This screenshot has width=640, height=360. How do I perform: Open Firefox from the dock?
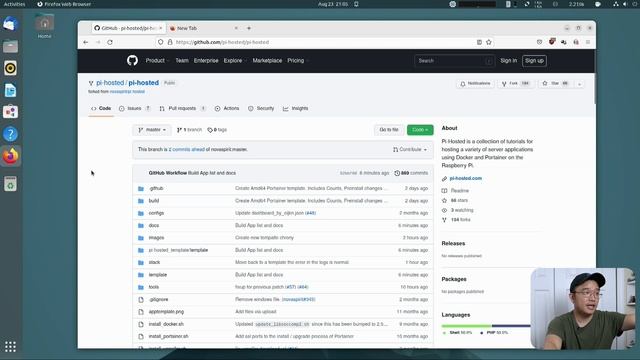click(11, 156)
